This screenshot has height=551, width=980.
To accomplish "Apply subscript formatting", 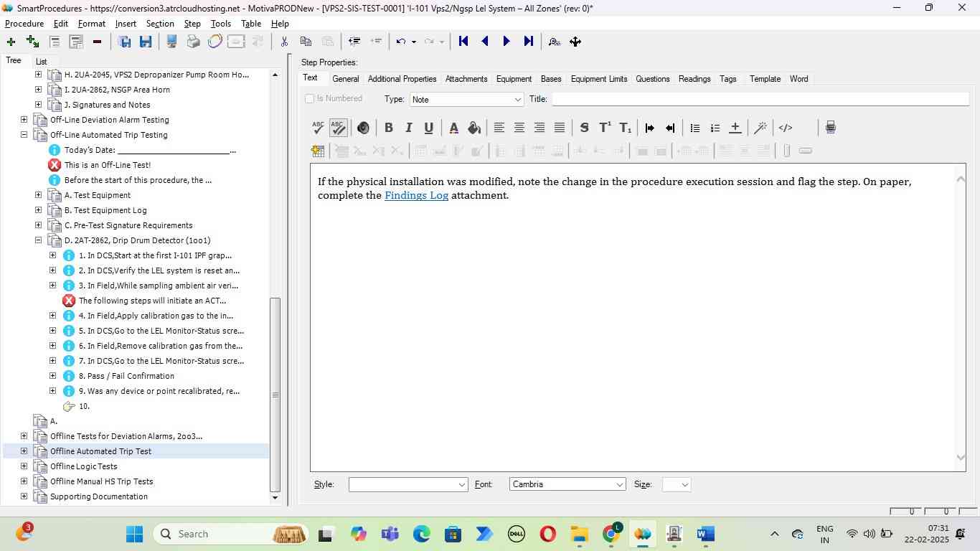I will tap(626, 128).
